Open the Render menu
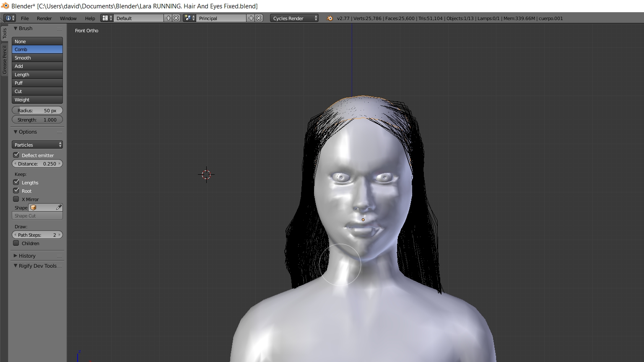Image resolution: width=644 pixels, height=362 pixels. (x=44, y=18)
